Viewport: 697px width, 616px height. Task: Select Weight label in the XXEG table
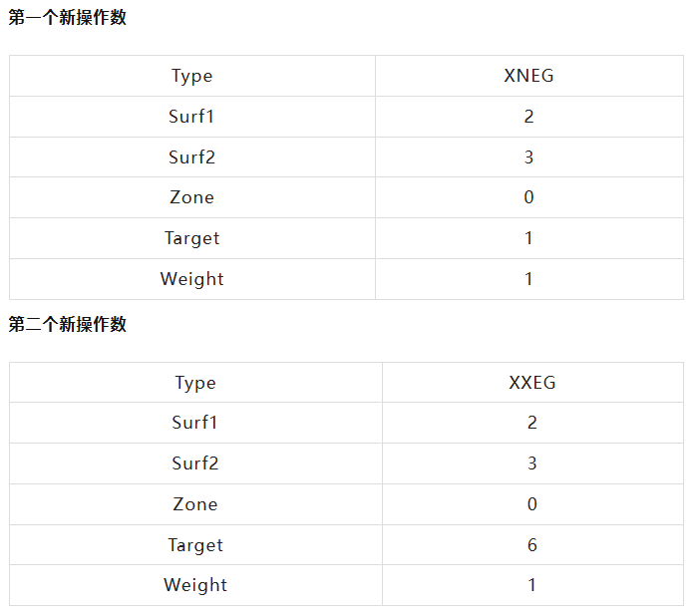195,585
